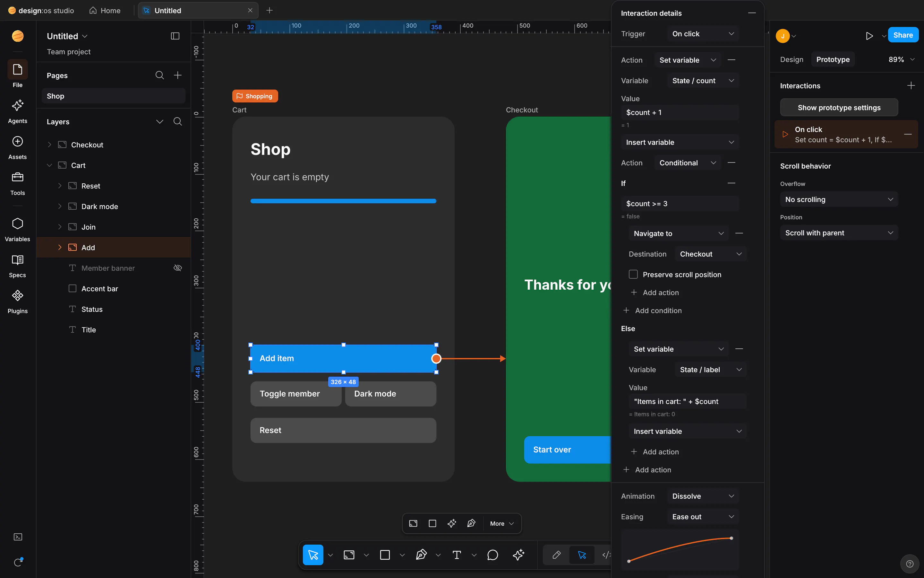Switch to the Design tab
This screenshot has width=924, height=578.
click(x=791, y=59)
